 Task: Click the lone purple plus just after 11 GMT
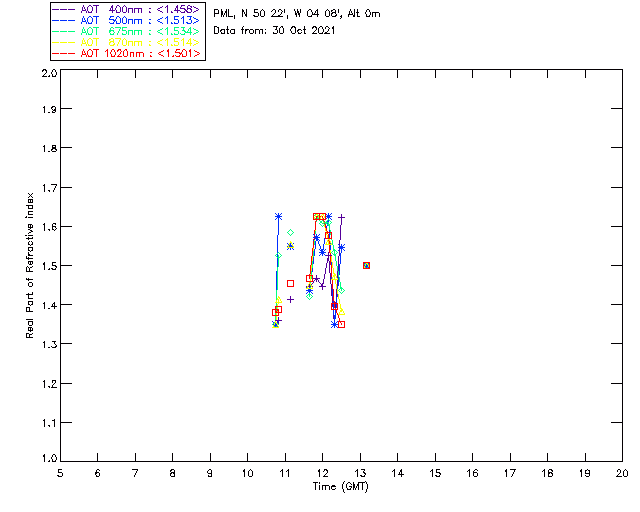291,299
